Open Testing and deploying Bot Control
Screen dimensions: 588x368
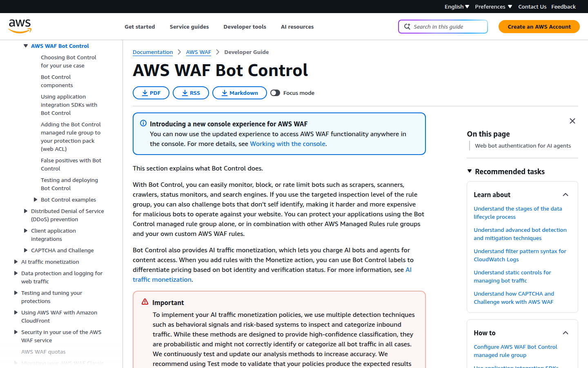point(69,184)
